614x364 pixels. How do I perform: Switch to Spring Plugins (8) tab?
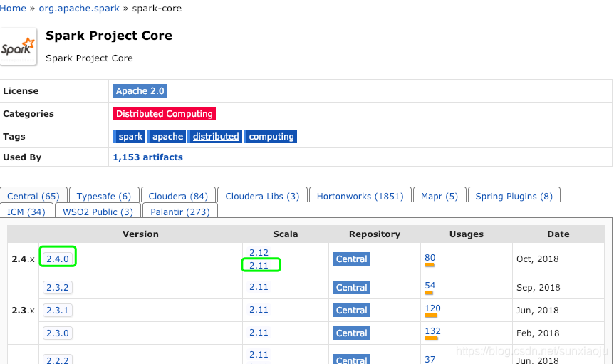click(514, 196)
